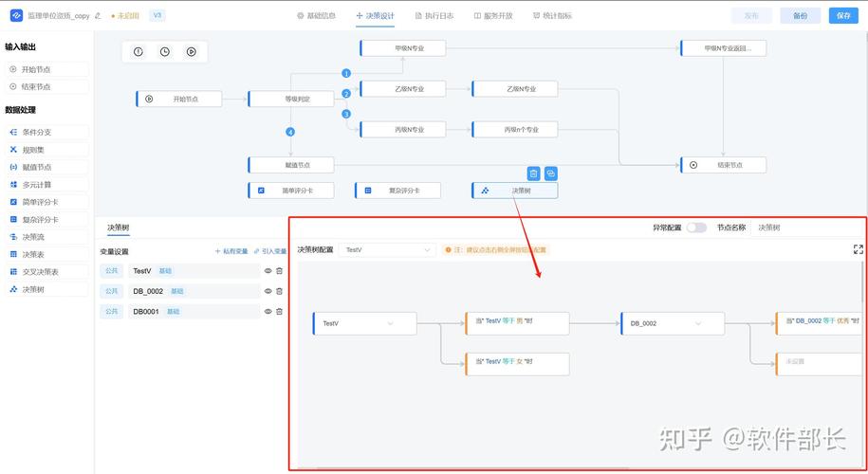Click the 保存 button
The image size is (868, 474).
coord(843,15)
